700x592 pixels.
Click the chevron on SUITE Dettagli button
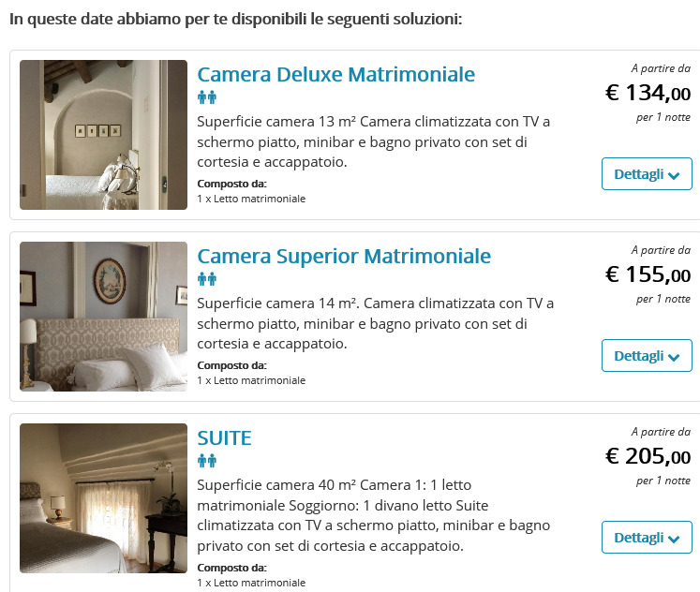(674, 539)
